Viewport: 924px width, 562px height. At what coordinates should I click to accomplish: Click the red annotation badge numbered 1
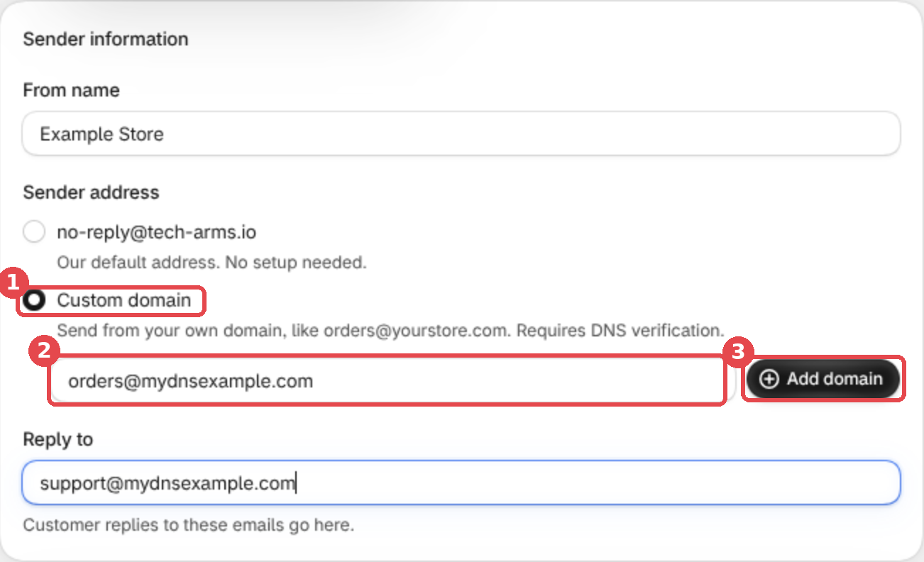[11, 284]
